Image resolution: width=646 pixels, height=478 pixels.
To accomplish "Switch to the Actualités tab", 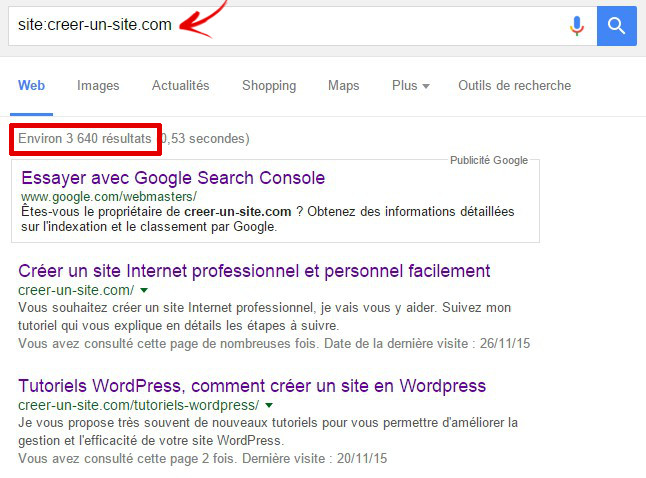I will pyautogui.click(x=180, y=85).
